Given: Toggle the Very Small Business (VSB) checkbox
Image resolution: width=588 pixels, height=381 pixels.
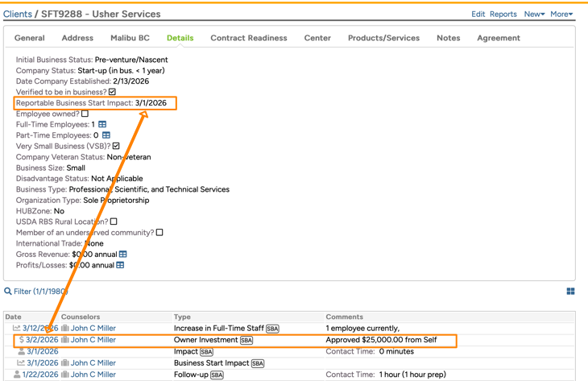Looking at the screenshot, I should 116,147.
